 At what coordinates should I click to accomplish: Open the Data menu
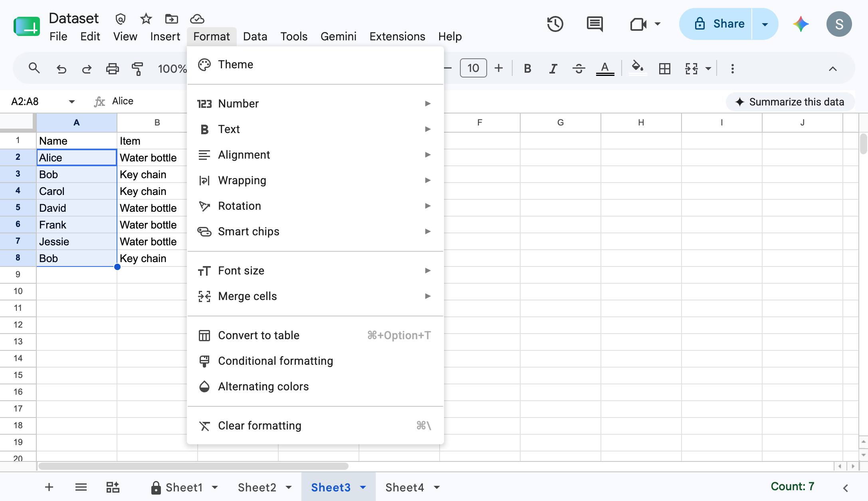coord(255,36)
